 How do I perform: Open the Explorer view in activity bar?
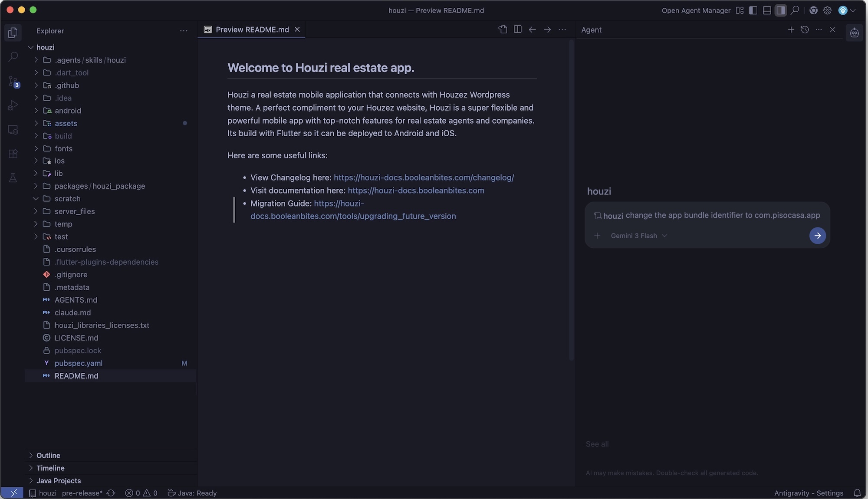click(x=13, y=32)
